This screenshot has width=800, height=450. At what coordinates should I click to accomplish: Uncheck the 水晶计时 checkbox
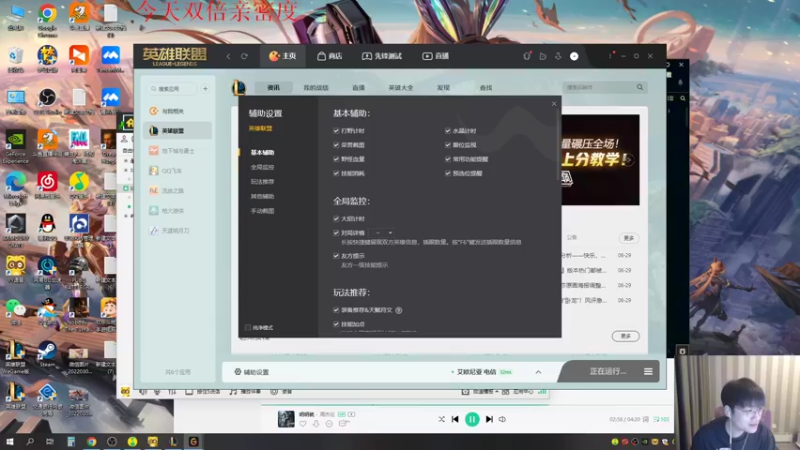tap(448, 131)
